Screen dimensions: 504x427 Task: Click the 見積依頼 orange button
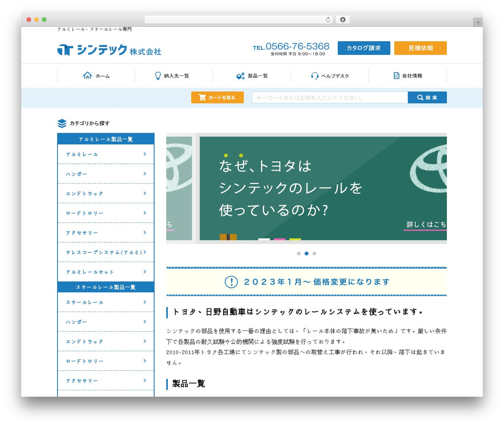click(421, 48)
